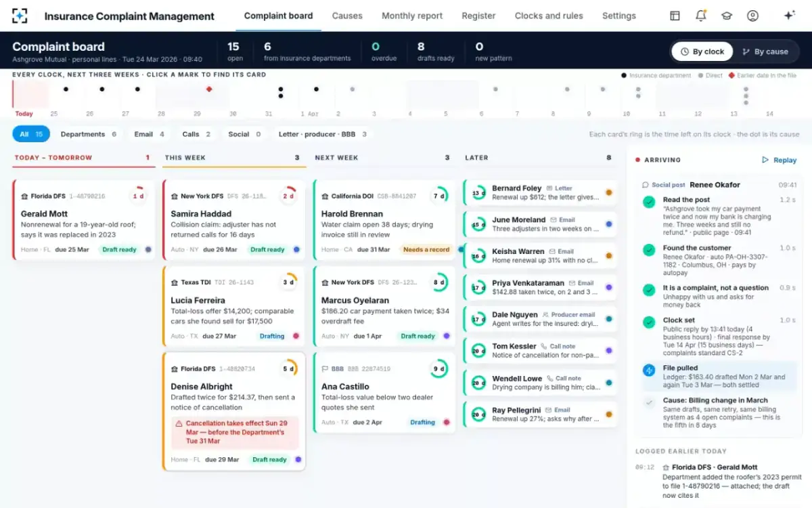
Task: Filter by Letter · producer · BBB
Action: pos(322,134)
